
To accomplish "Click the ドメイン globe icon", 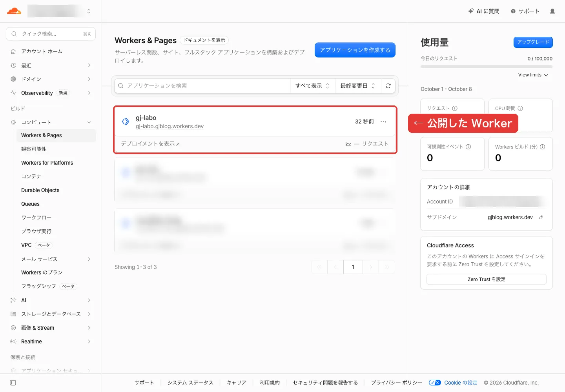I will coord(13,79).
